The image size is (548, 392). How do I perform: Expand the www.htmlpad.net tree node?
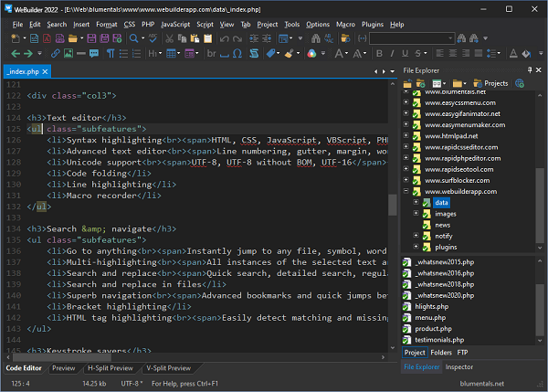[406, 135]
